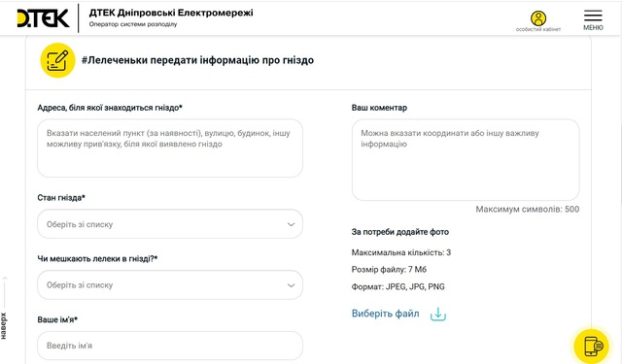Viewport: 622px width, 364px height.
Task: Click the file download arrow icon
Action: tap(438, 314)
